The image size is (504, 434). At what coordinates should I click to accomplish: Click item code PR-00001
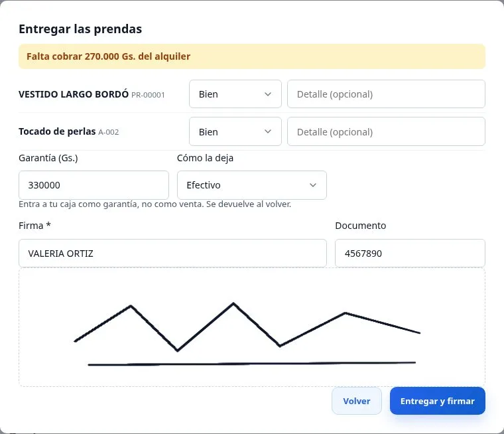pos(148,96)
